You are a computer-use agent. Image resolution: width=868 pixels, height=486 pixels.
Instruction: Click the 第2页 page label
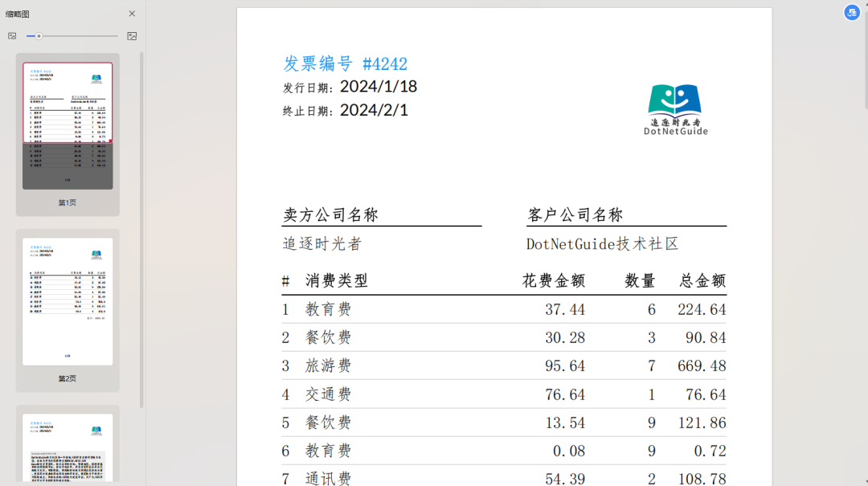click(x=68, y=378)
